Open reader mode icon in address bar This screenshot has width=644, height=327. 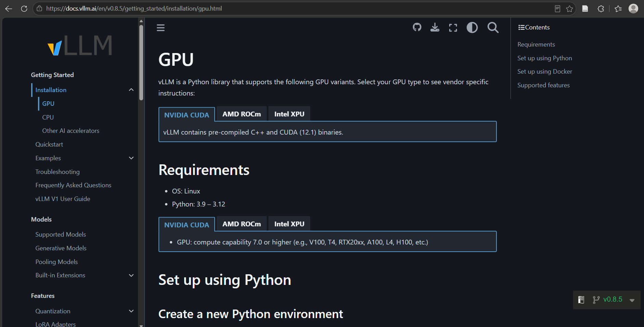click(x=557, y=9)
